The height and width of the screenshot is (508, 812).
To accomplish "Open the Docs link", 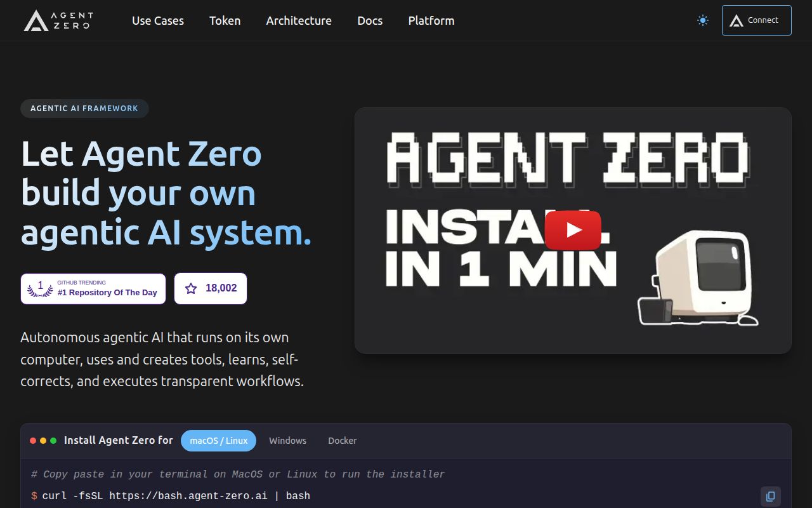I will click(370, 20).
